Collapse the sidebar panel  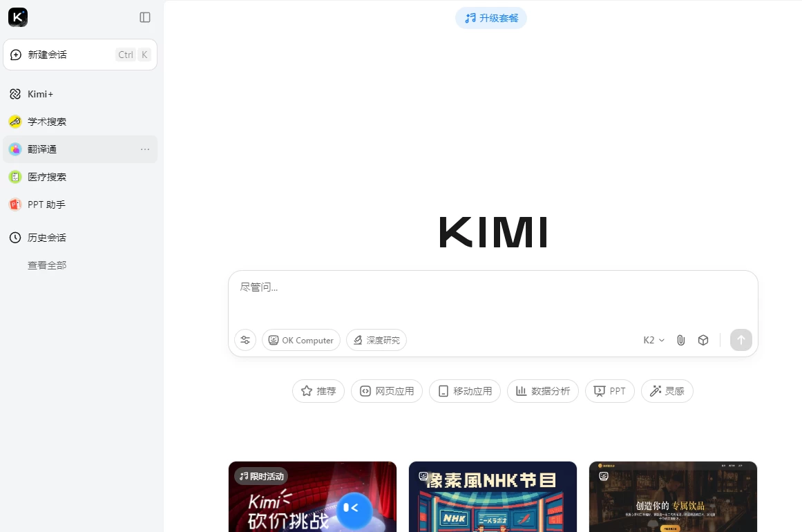click(144, 17)
